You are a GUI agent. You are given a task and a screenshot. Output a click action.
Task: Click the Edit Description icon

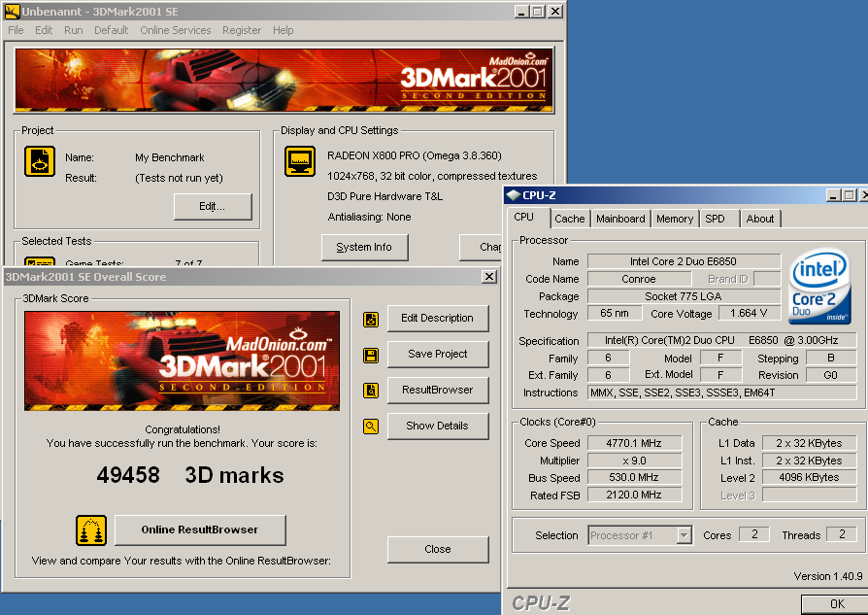tap(371, 319)
